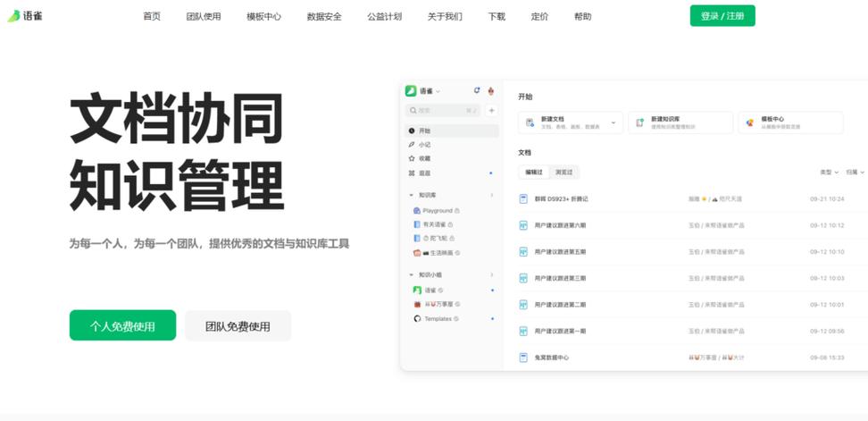Open the Templates group icon

click(417, 318)
